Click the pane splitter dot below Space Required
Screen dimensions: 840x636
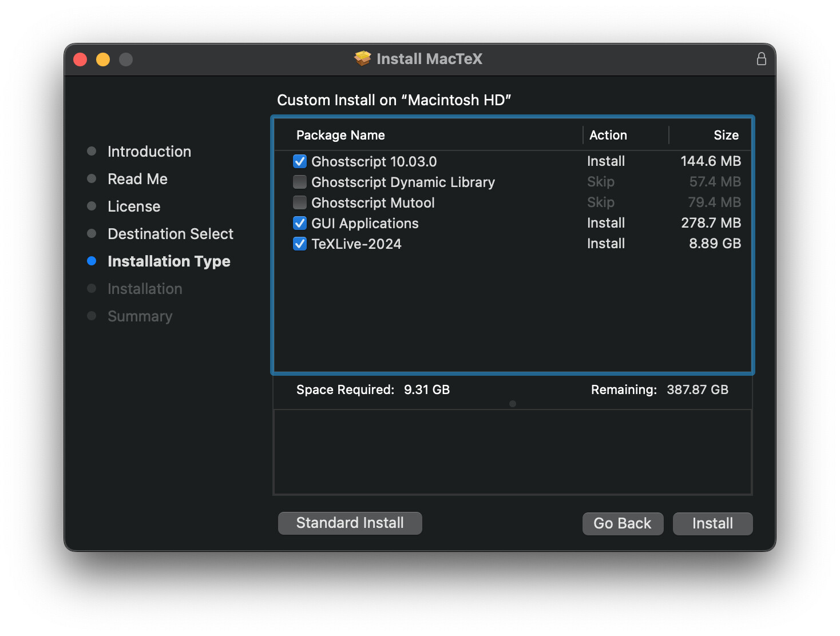coord(513,404)
